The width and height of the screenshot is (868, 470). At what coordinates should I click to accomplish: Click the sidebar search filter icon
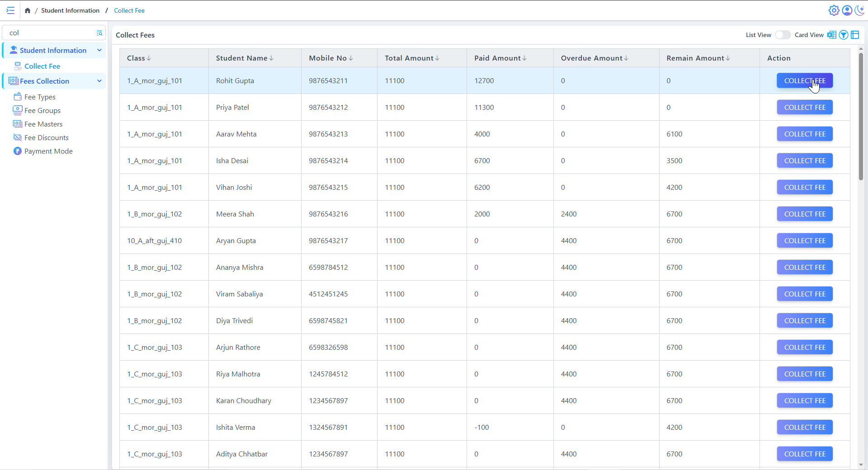click(99, 33)
